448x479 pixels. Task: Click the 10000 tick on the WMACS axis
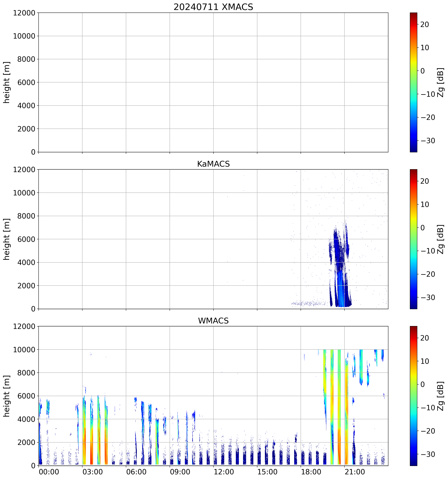click(x=24, y=350)
